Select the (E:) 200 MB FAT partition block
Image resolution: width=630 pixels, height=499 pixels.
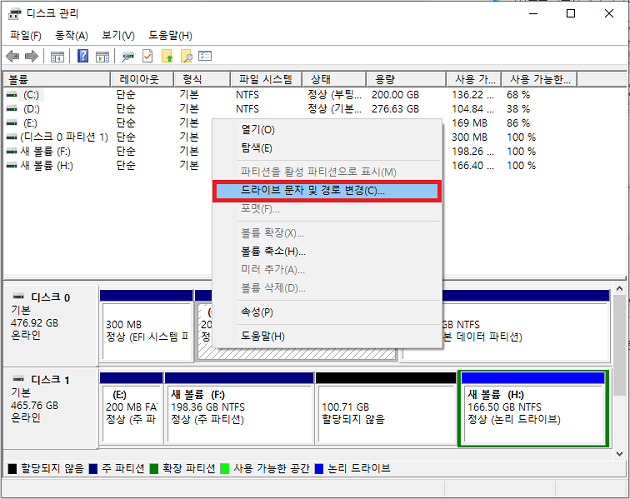131,409
